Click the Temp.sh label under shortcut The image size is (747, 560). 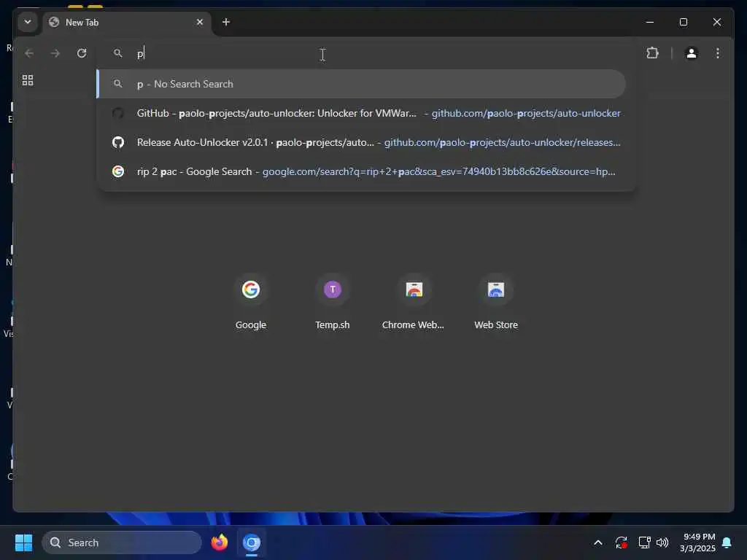333,324
